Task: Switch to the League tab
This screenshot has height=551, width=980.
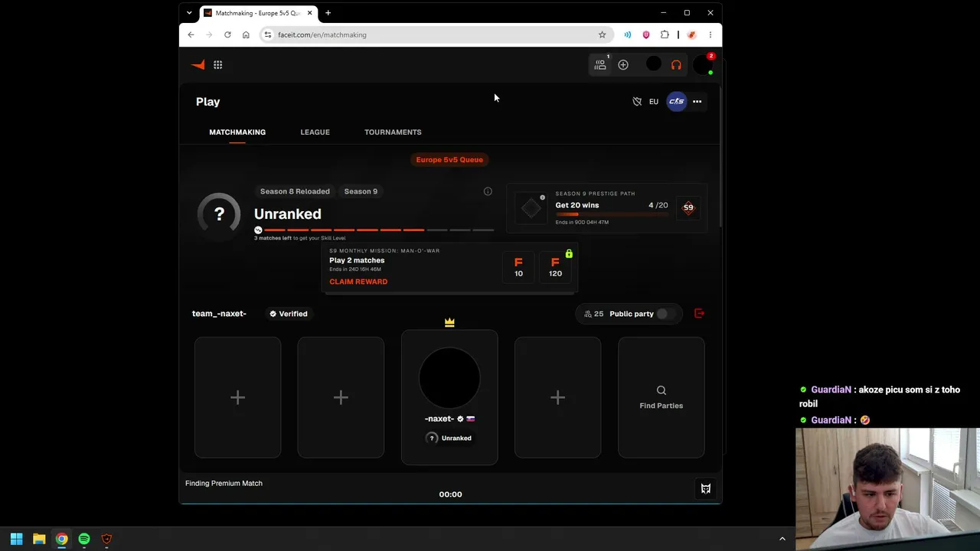Action: point(315,132)
